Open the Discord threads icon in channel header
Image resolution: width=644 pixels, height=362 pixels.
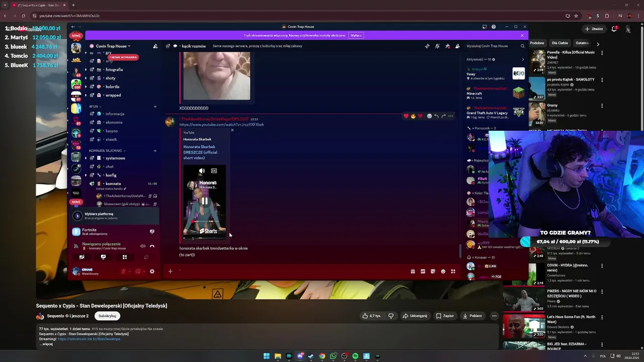click(427, 46)
